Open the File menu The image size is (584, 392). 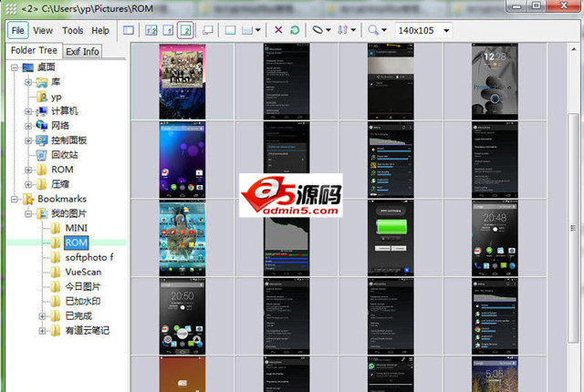click(18, 30)
